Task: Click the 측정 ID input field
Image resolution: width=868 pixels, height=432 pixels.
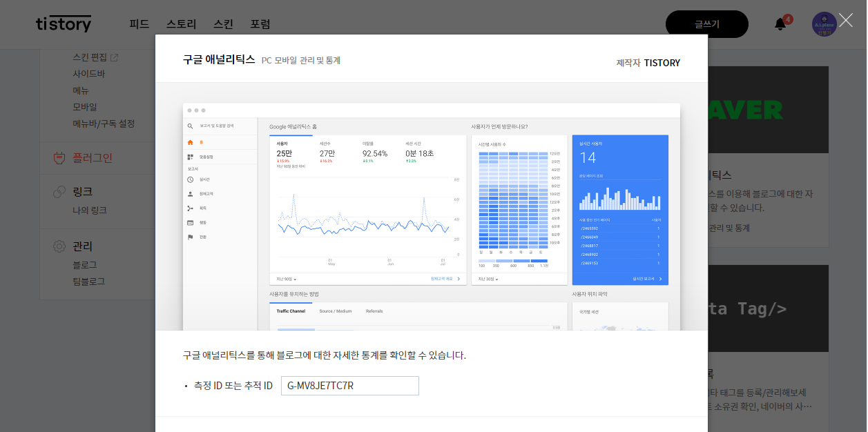Action: (x=350, y=386)
